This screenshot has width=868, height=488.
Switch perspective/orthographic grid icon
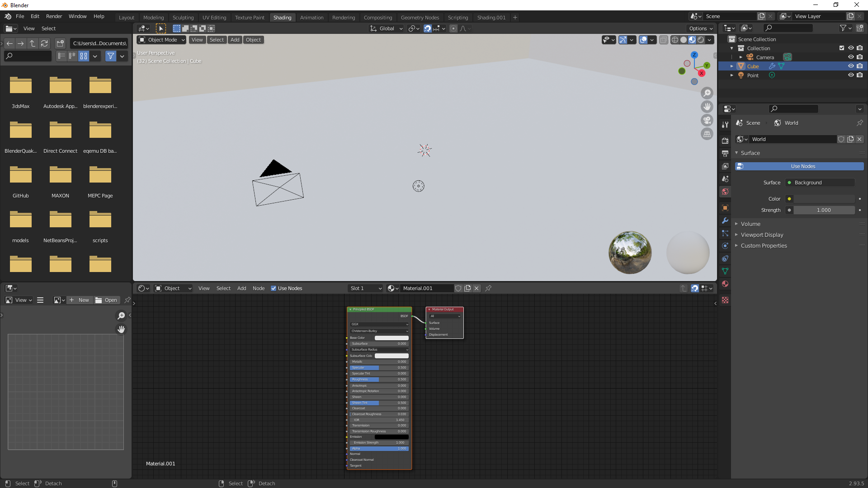(707, 134)
